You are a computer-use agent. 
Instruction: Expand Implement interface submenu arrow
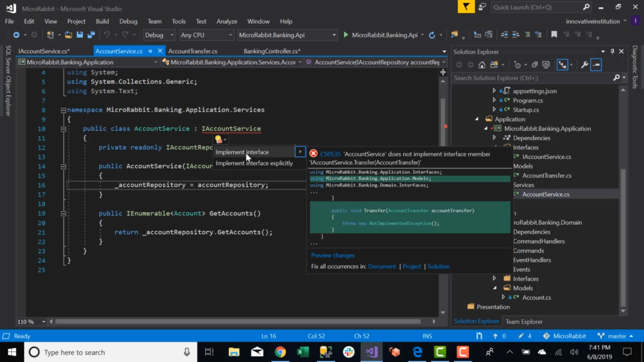point(300,152)
